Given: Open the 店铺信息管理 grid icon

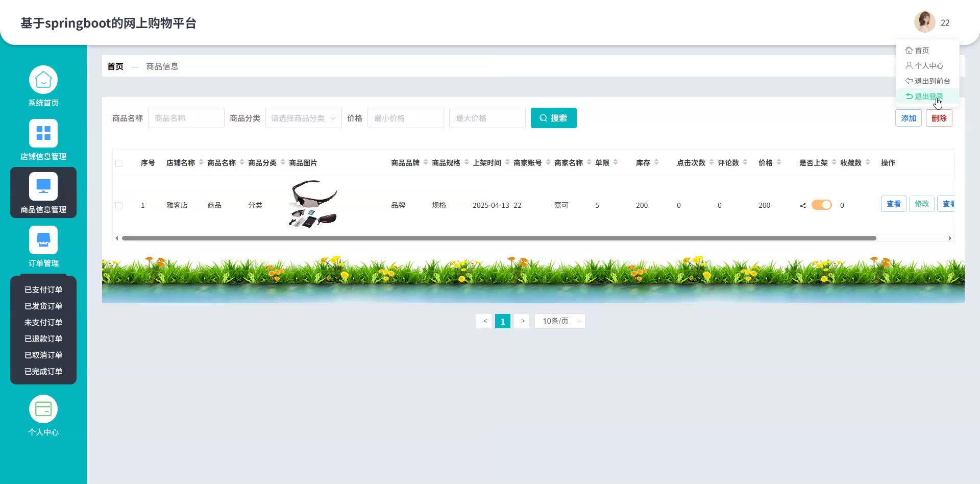Looking at the screenshot, I should [43, 133].
